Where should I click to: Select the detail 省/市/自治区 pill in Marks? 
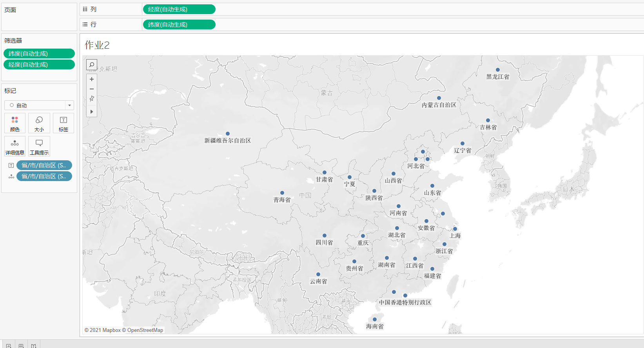pyautogui.click(x=44, y=176)
